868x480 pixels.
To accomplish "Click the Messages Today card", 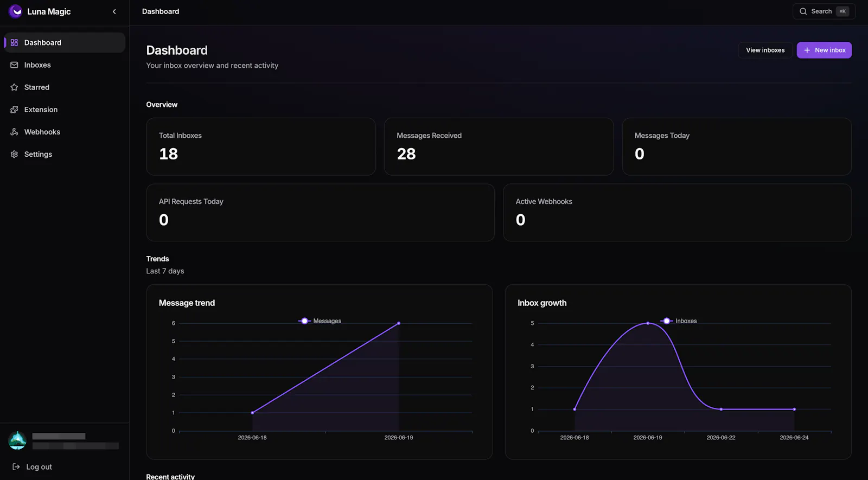I will 737,146.
